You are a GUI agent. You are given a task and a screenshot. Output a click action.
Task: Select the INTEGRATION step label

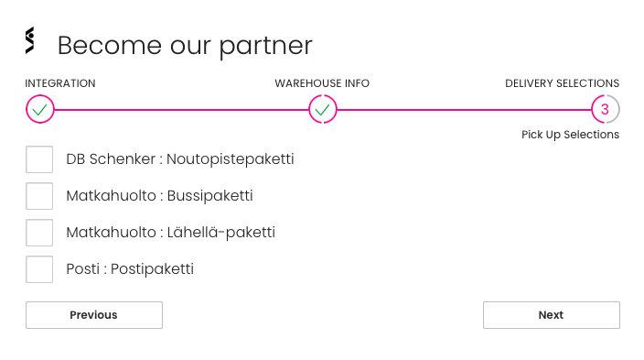coord(60,83)
